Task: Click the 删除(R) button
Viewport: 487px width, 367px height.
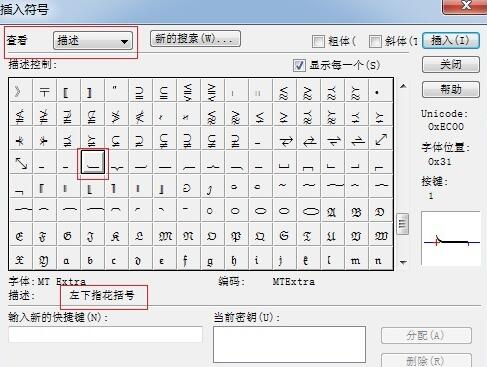Action: (x=426, y=360)
